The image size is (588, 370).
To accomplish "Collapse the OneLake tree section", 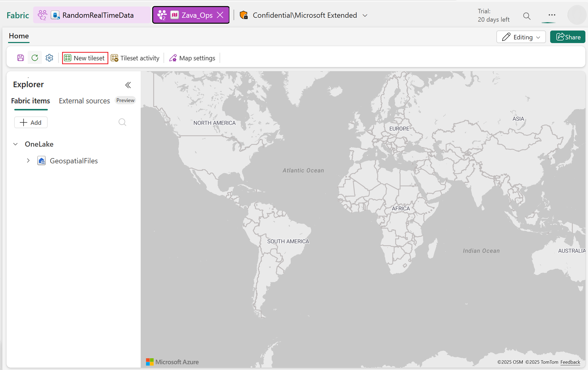I will 15,144.
